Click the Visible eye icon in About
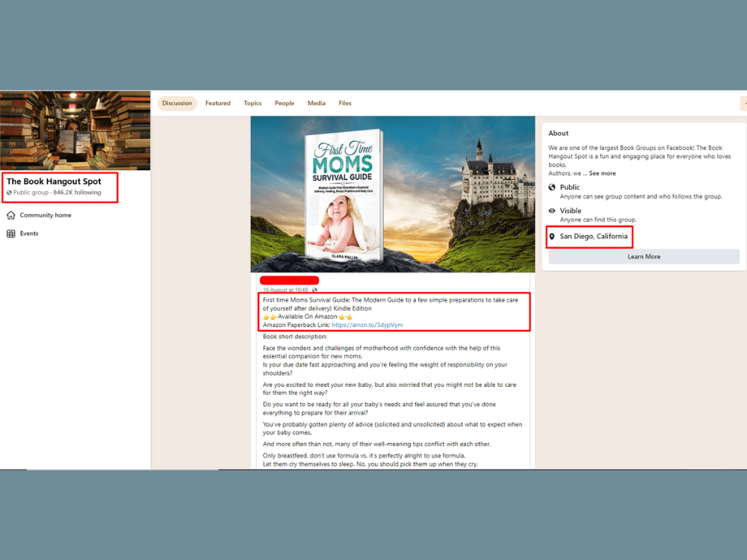Viewport: 747px width, 560px height. 552,211
